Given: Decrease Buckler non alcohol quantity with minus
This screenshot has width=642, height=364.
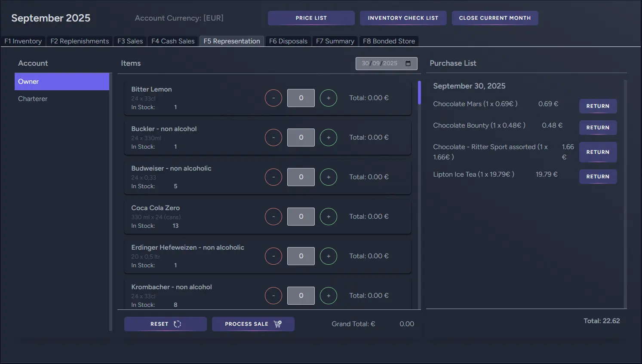Looking at the screenshot, I should pyautogui.click(x=273, y=138).
